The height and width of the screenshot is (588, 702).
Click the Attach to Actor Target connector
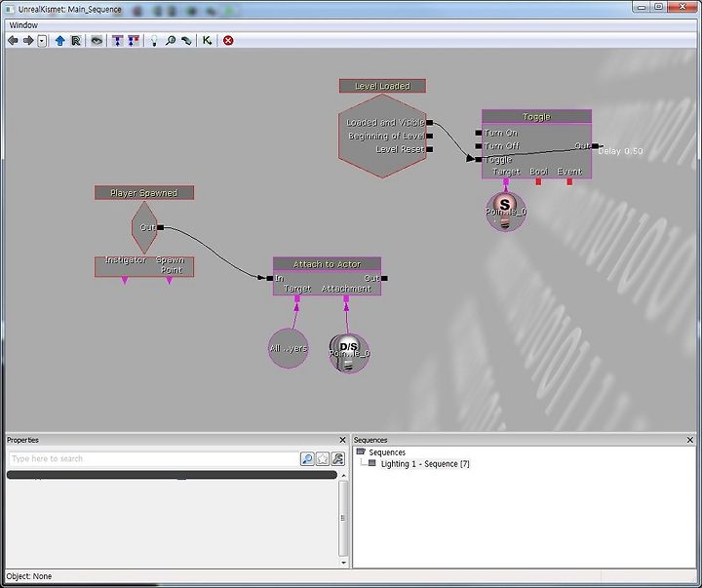click(x=296, y=298)
